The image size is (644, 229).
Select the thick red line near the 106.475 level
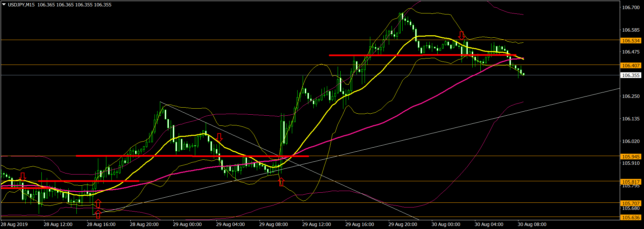422,55
